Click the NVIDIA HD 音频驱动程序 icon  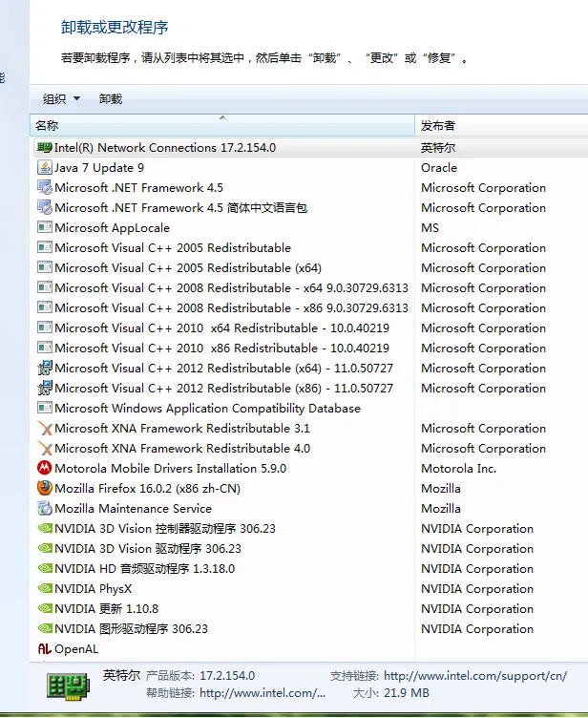point(45,569)
